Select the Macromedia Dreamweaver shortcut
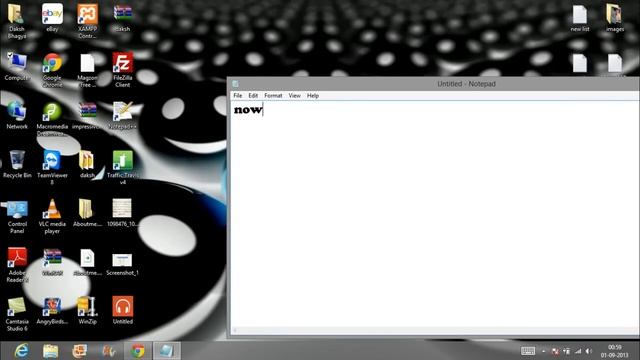This screenshot has height=360, width=640. pyautogui.click(x=52, y=119)
